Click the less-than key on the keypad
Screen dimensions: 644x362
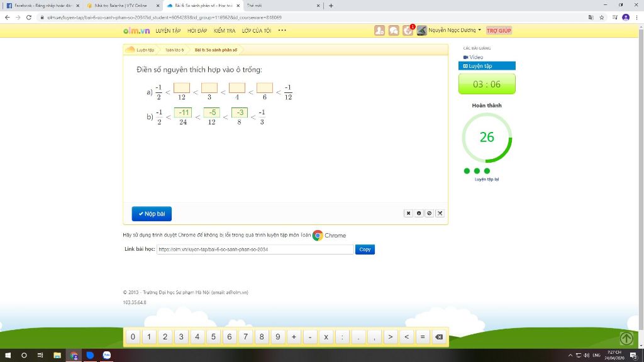click(407, 337)
